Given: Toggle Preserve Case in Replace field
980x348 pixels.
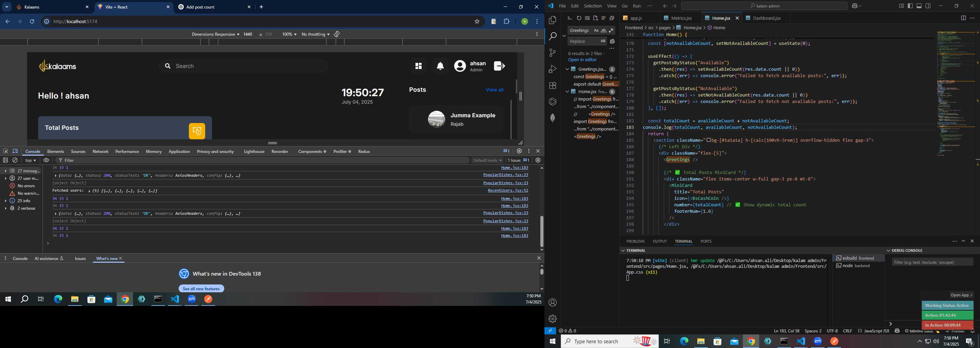Looking at the screenshot, I should pos(603,41).
